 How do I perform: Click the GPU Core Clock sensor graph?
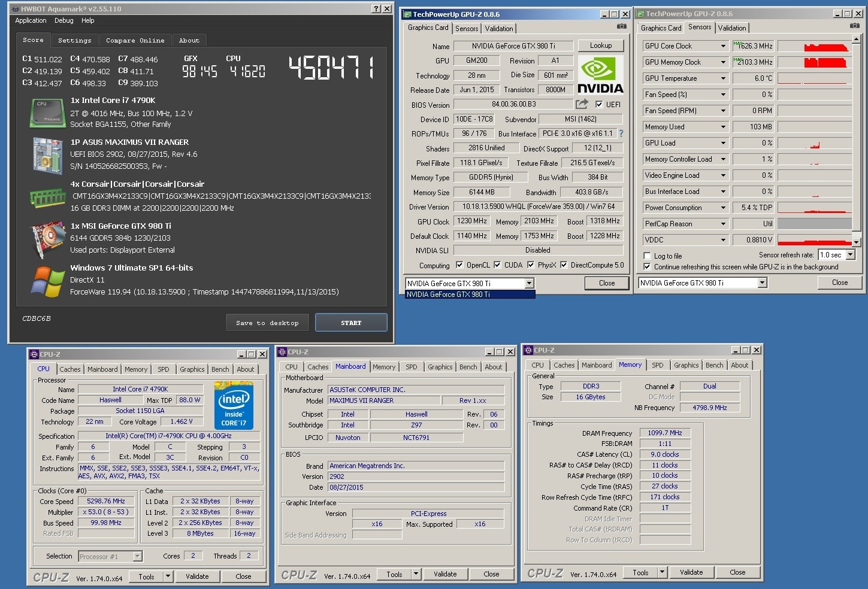814,46
